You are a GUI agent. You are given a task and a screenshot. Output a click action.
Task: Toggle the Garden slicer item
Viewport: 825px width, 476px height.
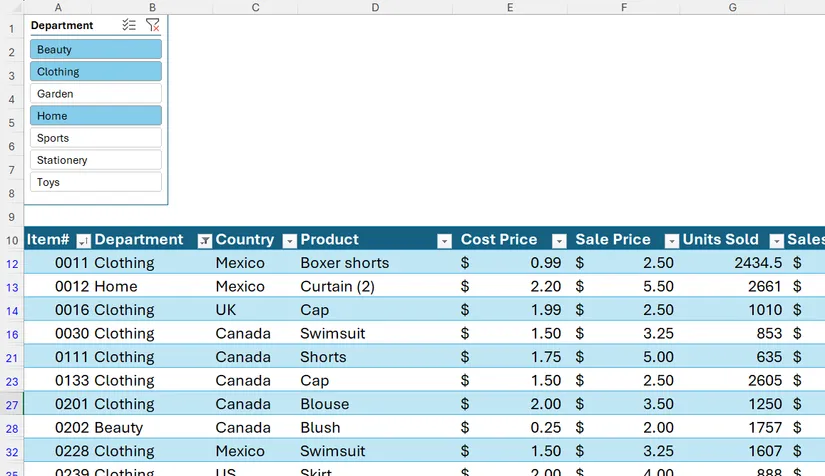click(96, 94)
